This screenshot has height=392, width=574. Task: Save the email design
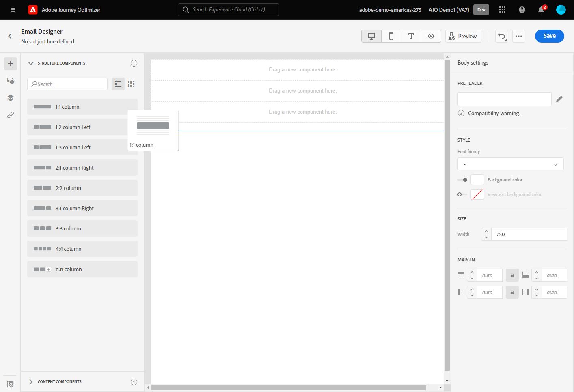(550, 36)
